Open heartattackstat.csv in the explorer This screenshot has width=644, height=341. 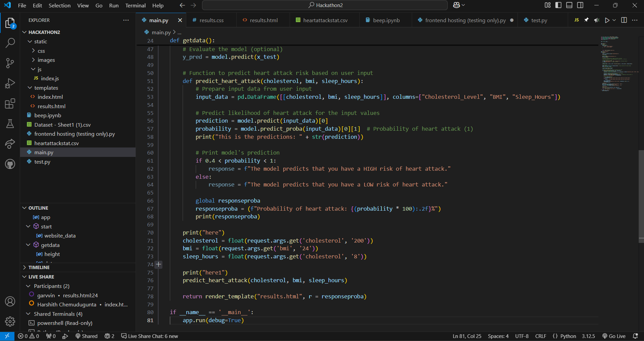(56, 143)
